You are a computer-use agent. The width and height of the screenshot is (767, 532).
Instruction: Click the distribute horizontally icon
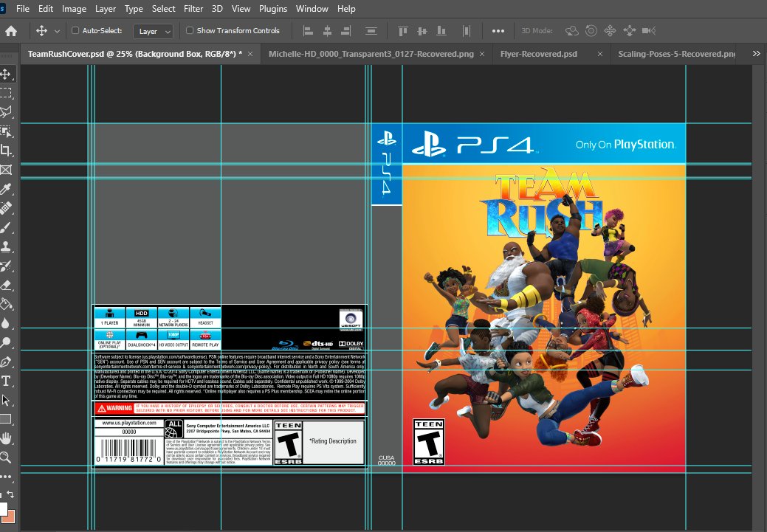[x=466, y=31]
